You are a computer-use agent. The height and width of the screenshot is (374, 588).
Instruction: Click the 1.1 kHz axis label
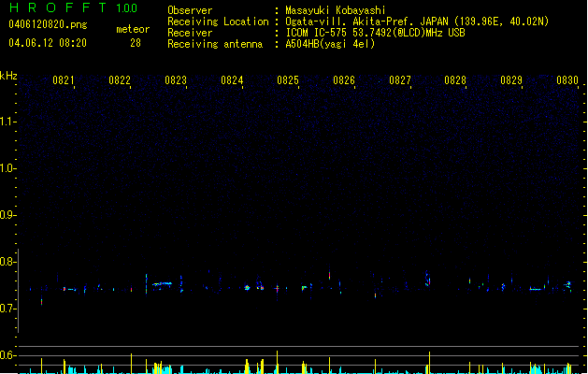(x=7, y=122)
